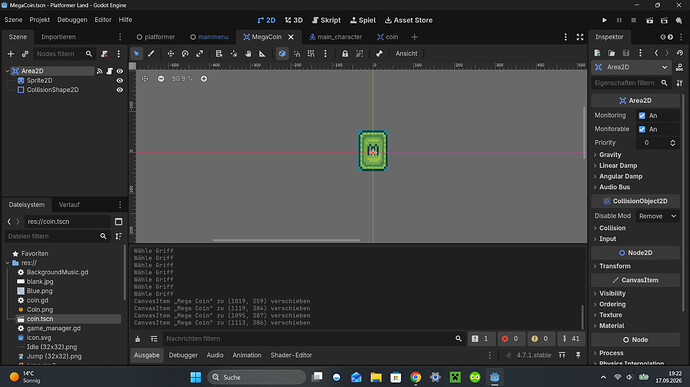Viewport: 690px width, 387px height.
Task: Select Coin.png in file list
Action: (x=40, y=310)
